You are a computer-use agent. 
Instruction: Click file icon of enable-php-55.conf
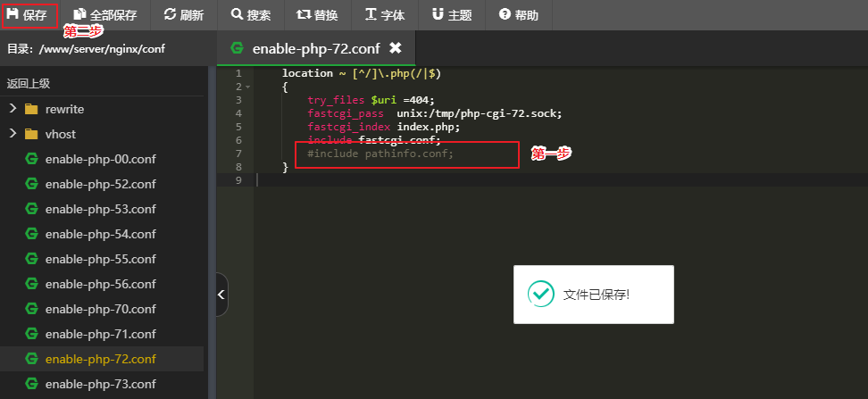(x=31, y=259)
